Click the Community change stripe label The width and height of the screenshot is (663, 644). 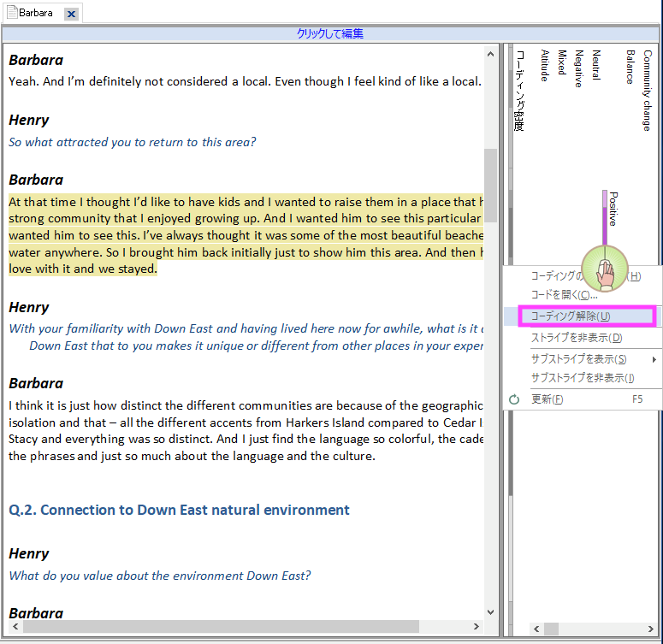(647, 90)
